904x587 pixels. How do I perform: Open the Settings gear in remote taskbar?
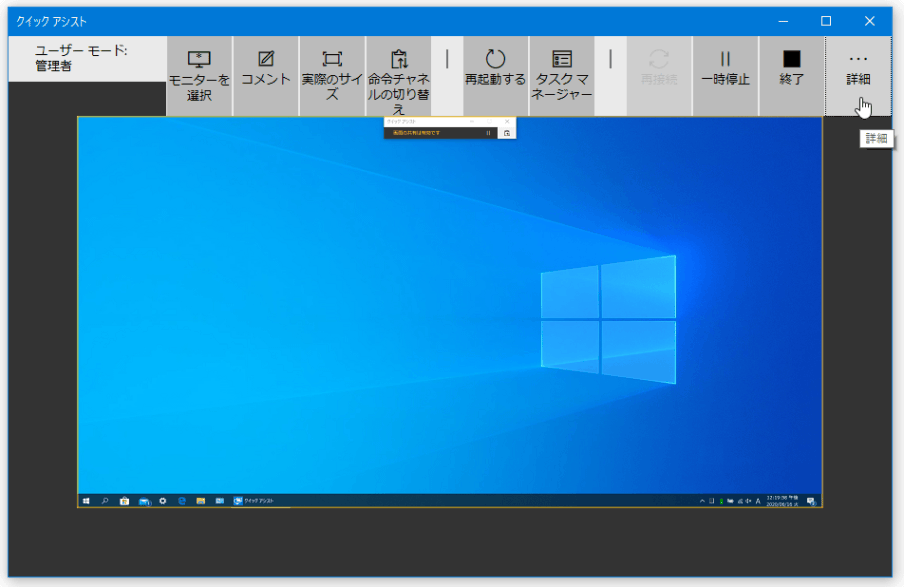163,501
